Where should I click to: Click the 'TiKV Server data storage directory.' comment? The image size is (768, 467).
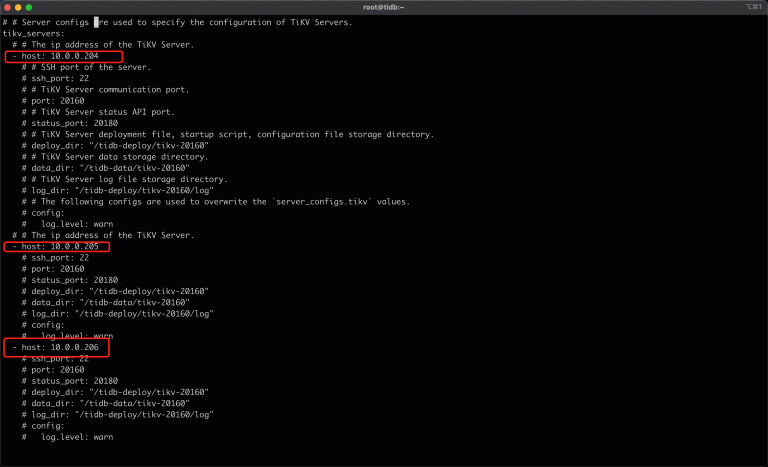point(115,157)
